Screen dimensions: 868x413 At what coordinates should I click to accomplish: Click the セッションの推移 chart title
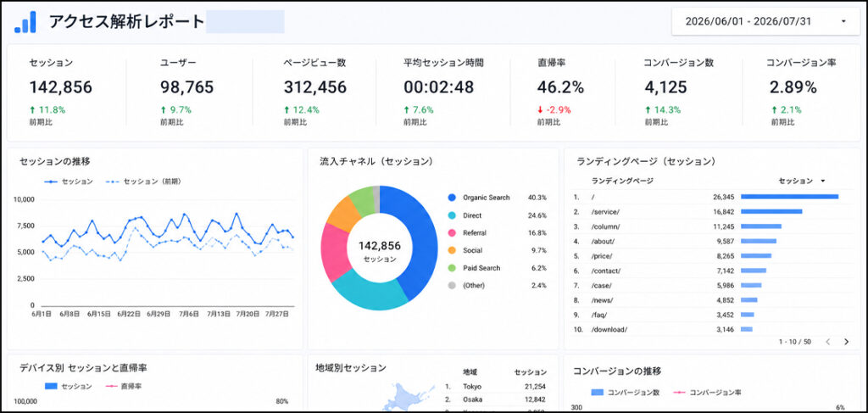[x=55, y=162]
